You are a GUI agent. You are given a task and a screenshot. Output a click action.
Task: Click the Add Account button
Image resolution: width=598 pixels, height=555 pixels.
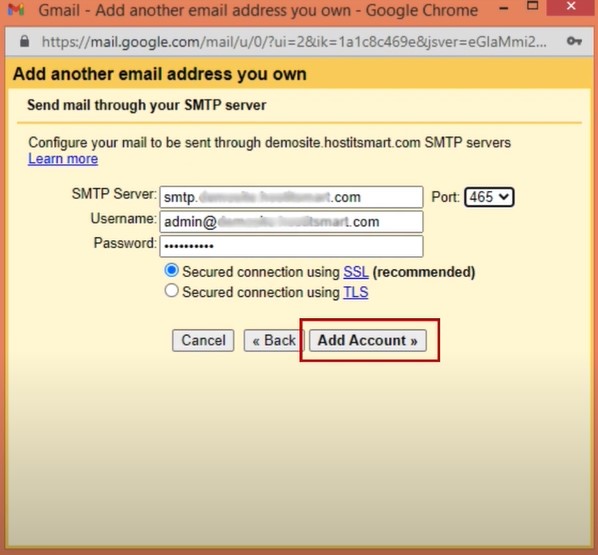[368, 340]
